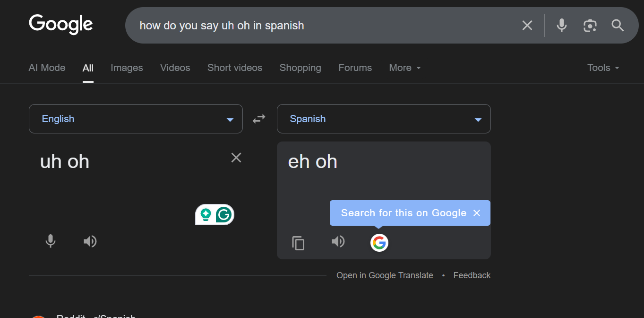Listen to the English source text

tap(90, 241)
